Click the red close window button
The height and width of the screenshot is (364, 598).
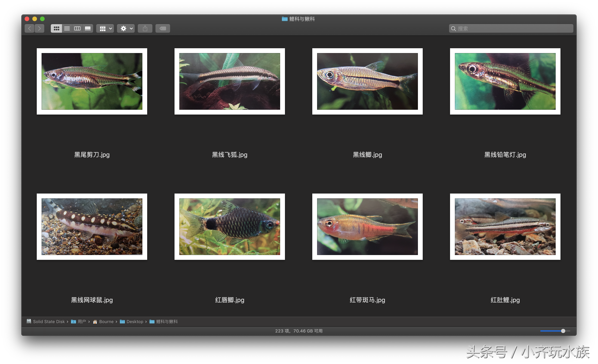27,19
